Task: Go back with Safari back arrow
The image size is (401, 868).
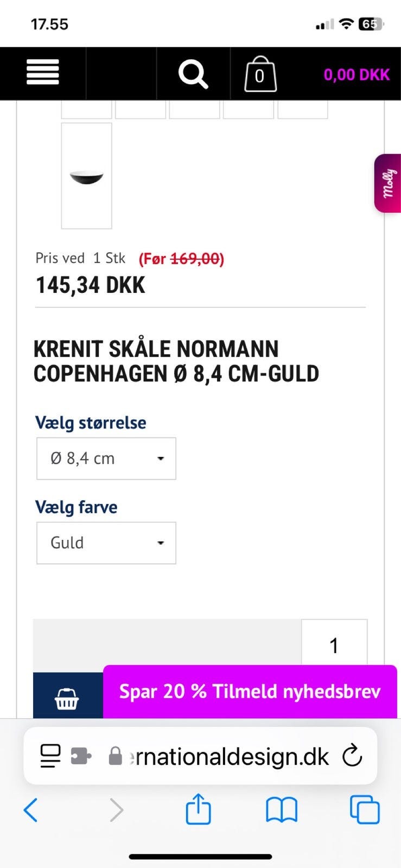Action: [x=31, y=810]
